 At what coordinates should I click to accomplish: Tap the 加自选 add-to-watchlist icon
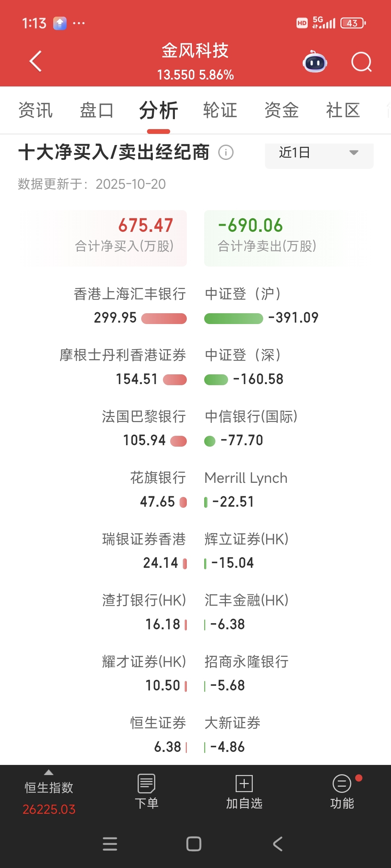244,783
